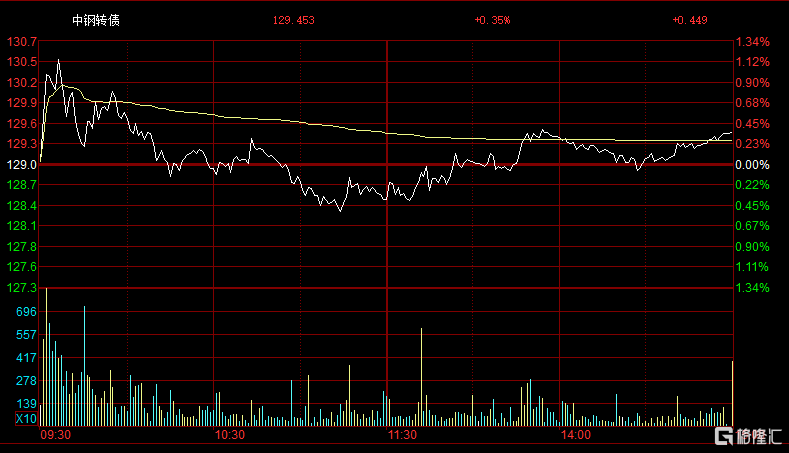Click the 129.6 price axis label

[x=22, y=124]
